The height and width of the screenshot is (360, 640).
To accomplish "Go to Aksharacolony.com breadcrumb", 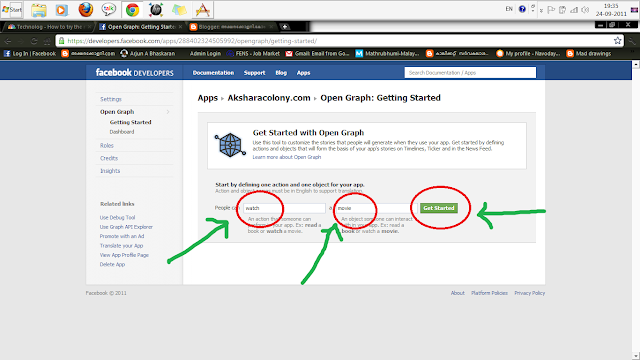I will pos(269,98).
